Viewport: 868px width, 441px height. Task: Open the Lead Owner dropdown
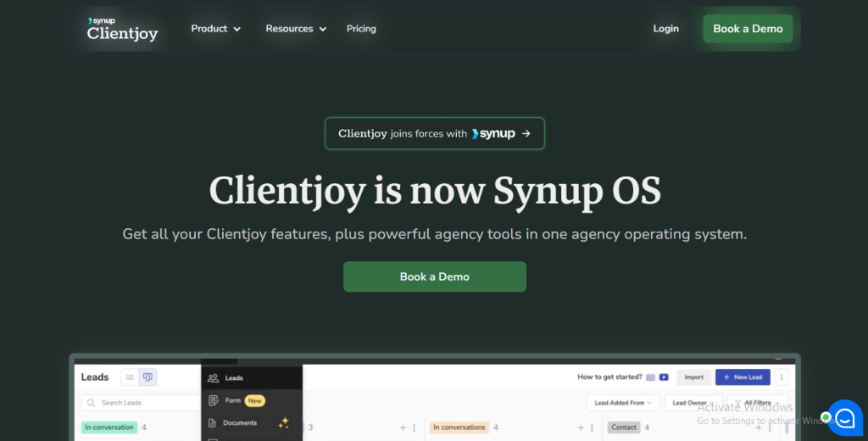pos(693,403)
